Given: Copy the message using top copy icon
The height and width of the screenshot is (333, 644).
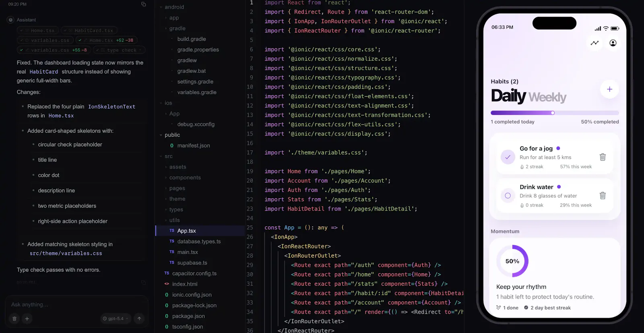Looking at the screenshot, I should click(143, 4).
